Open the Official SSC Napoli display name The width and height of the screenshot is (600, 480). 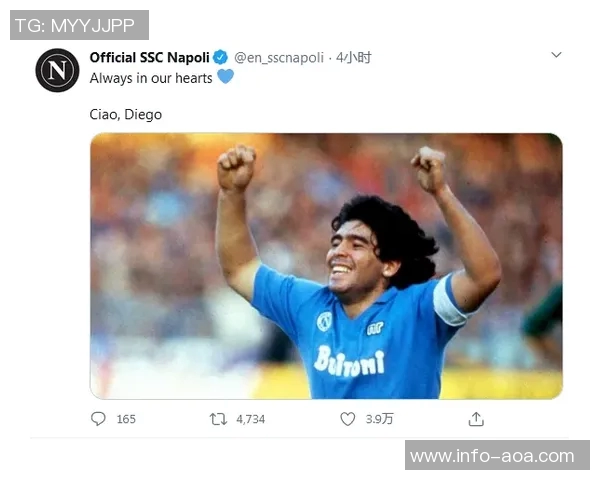(x=150, y=58)
